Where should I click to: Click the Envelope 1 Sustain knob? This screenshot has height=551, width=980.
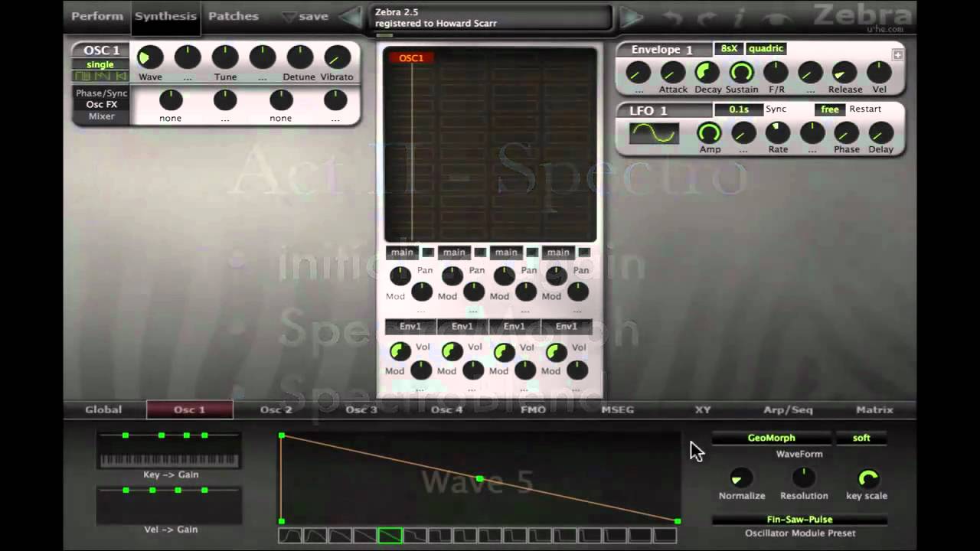coord(741,72)
